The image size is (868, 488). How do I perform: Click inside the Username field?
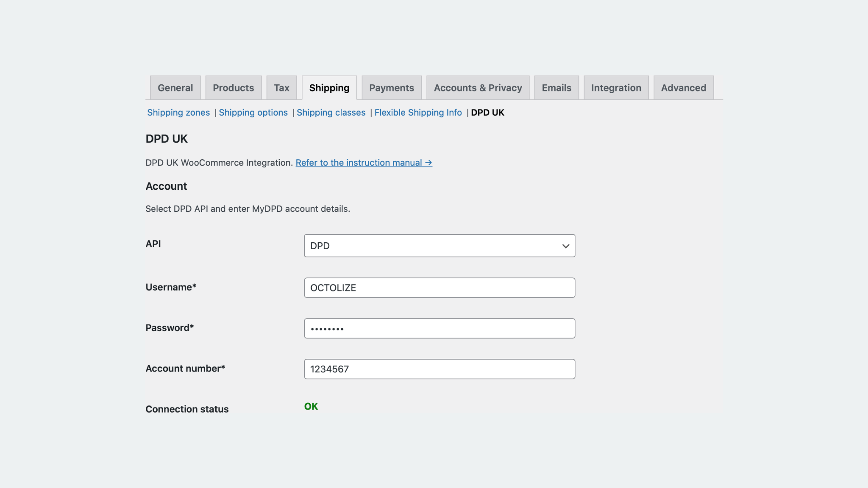click(440, 288)
